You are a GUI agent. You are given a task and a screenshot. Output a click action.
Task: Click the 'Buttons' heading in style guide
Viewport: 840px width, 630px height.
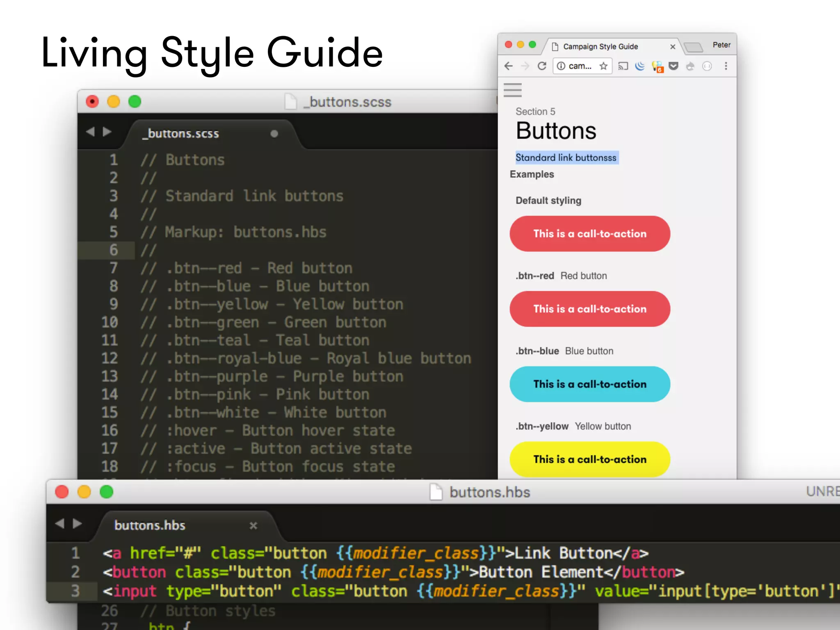click(x=556, y=131)
